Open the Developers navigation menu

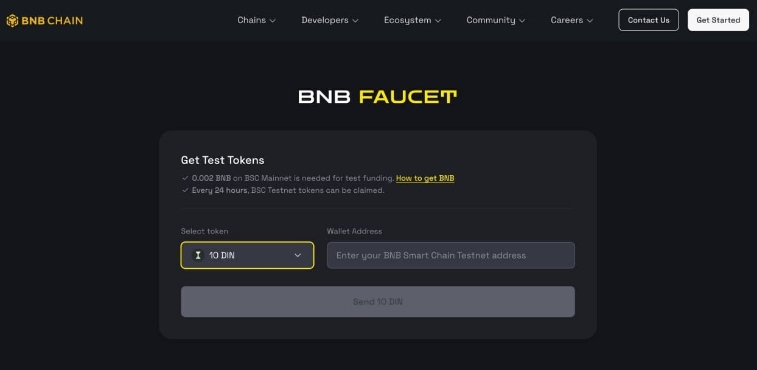coord(330,20)
